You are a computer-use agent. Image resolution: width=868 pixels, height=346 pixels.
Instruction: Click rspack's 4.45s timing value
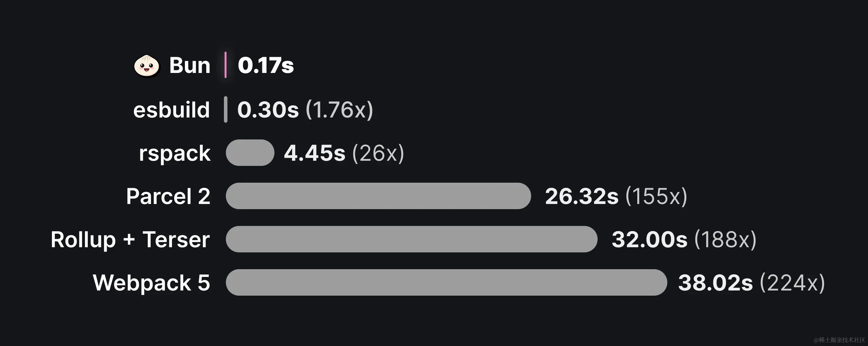(x=315, y=153)
